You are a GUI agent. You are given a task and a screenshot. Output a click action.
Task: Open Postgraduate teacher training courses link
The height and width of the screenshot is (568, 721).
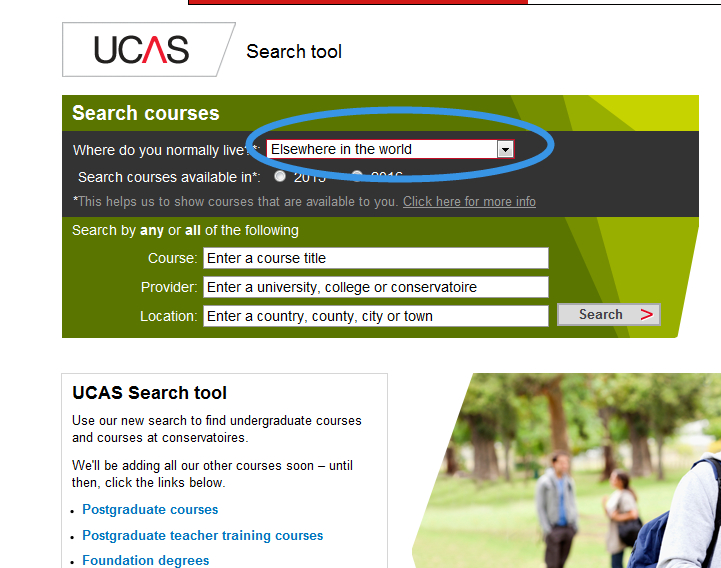point(202,535)
